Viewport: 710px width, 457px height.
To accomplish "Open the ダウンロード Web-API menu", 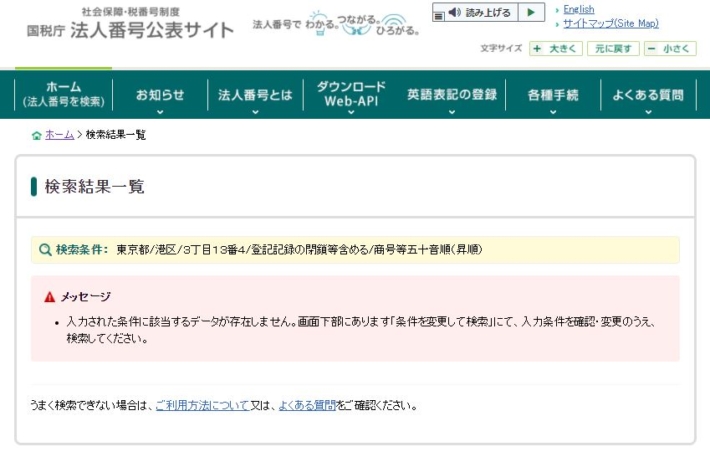I will pyautogui.click(x=351, y=94).
